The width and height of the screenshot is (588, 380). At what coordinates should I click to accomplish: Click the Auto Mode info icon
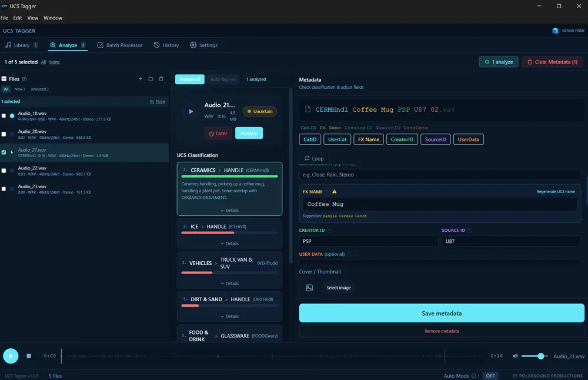pyautogui.click(x=473, y=375)
